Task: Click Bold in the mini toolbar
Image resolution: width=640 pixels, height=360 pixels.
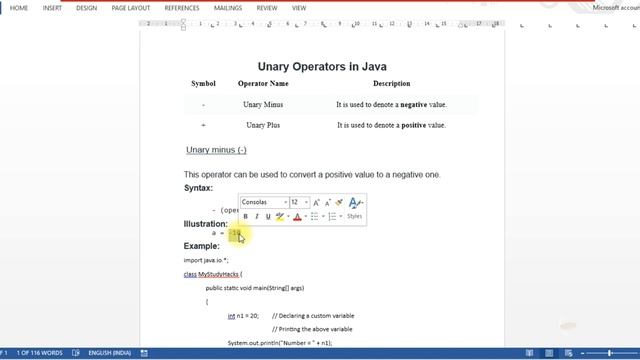Action: pos(245,216)
